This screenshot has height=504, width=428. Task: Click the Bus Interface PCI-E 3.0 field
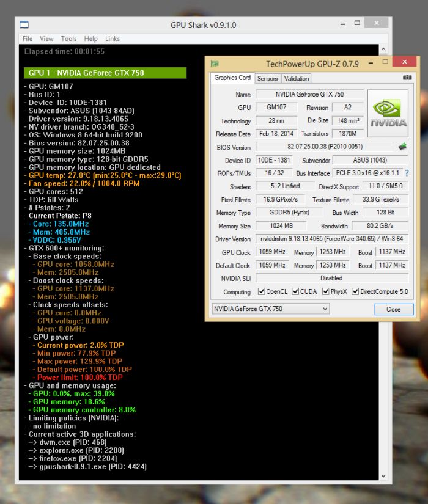click(367, 173)
